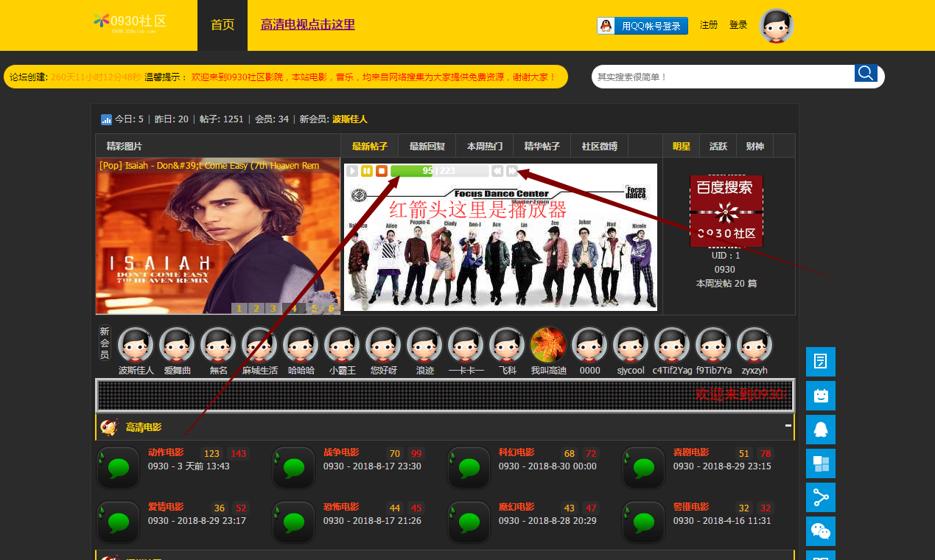Click the 高清电视点击这里 link
The image size is (935, 560).
point(308,24)
